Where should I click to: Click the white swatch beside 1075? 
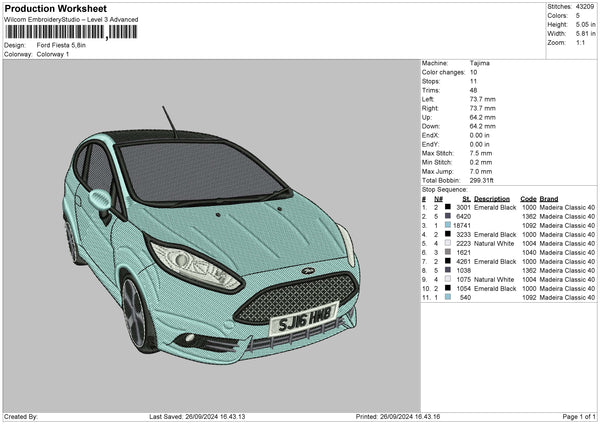[448, 279]
